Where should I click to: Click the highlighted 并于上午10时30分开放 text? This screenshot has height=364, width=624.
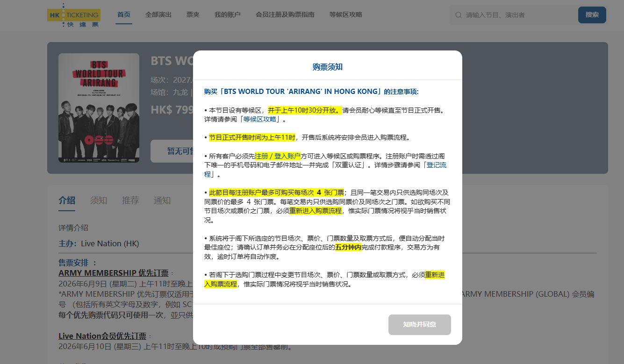[305, 110]
